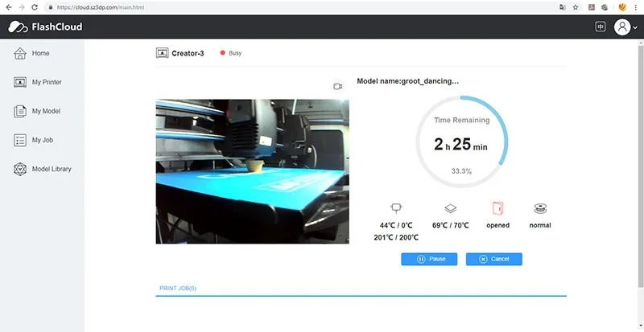
Task: Click the FlashCloud logo
Action: (45, 27)
